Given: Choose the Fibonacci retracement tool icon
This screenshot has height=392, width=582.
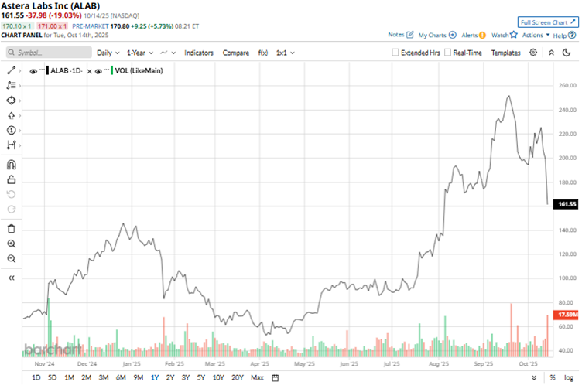Looking at the screenshot, I should point(11,85).
